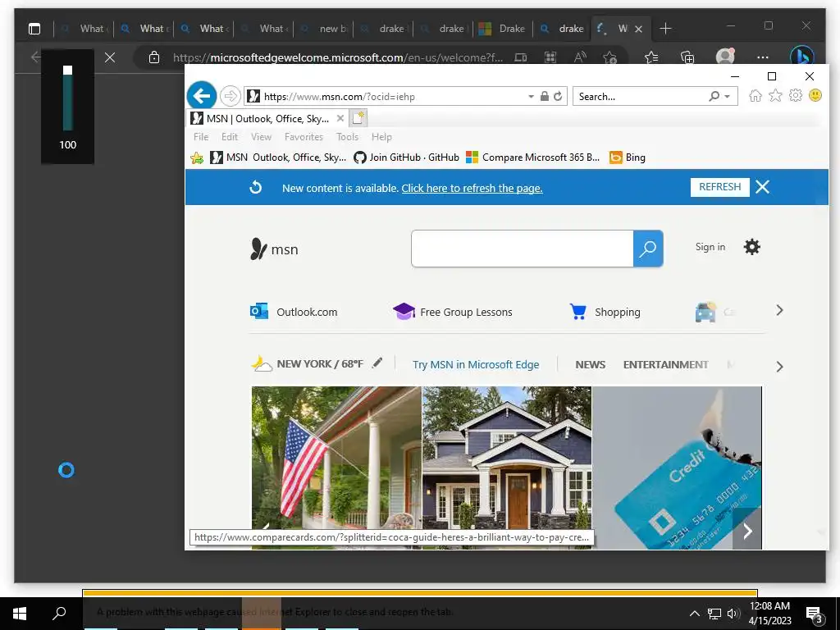This screenshot has width=840, height=630.
Task: Click Sign in on MSN
Action: (x=710, y=247)
